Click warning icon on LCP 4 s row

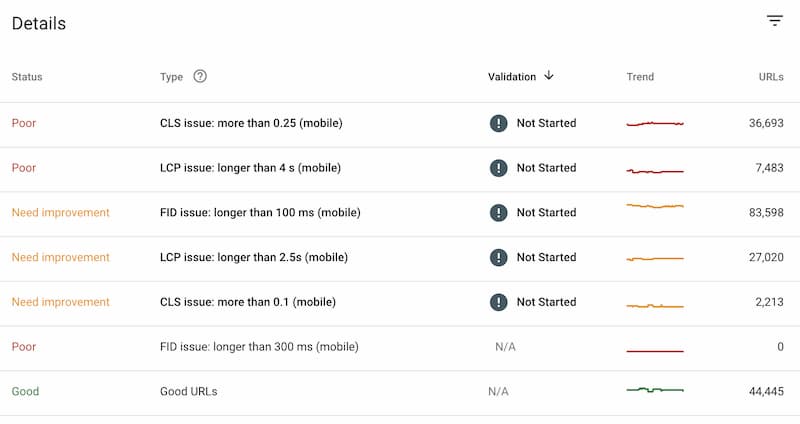tap(498, 168)
